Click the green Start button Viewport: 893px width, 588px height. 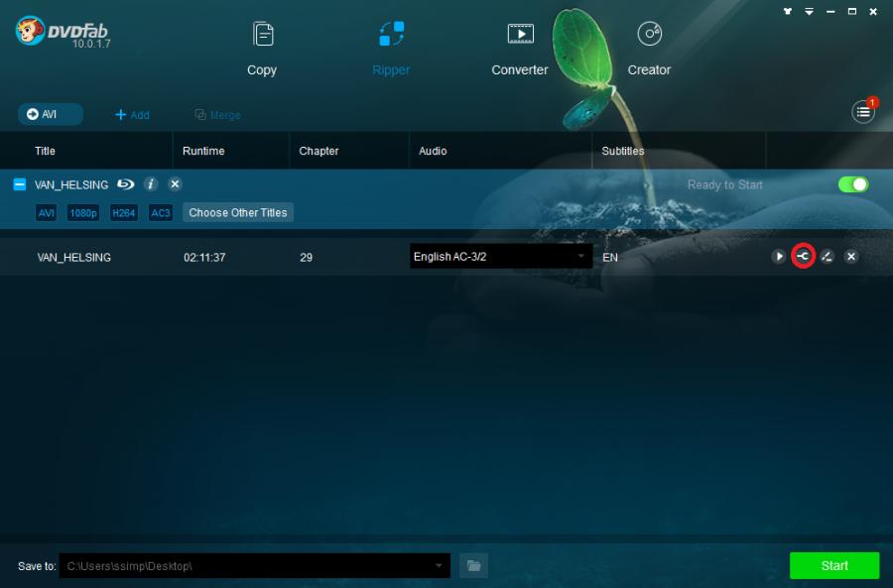834,566
